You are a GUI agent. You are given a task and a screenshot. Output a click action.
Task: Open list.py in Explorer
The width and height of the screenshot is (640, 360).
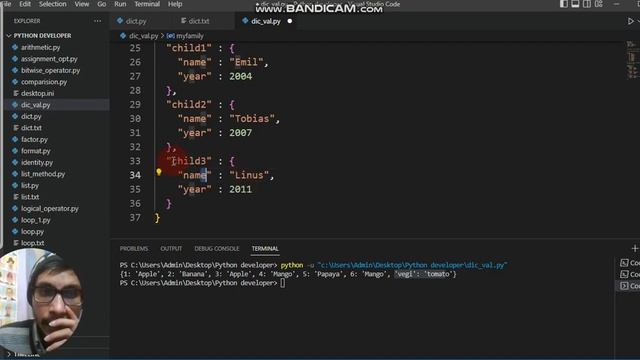point(30,185)
